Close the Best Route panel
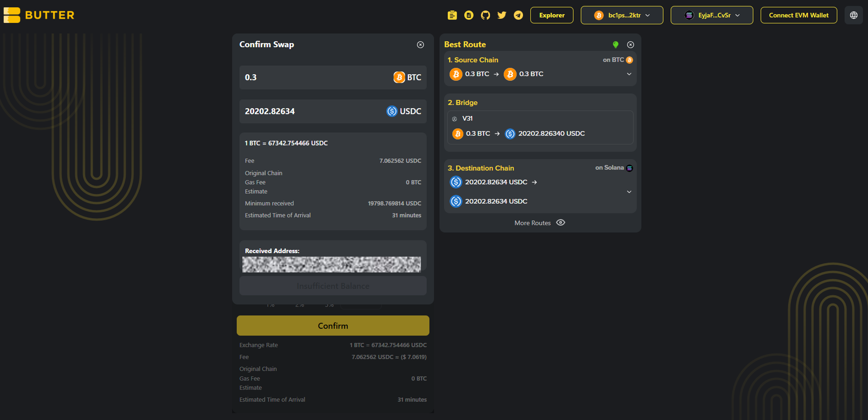The height and width of the screenshot is (420, 868). point(630,45)
